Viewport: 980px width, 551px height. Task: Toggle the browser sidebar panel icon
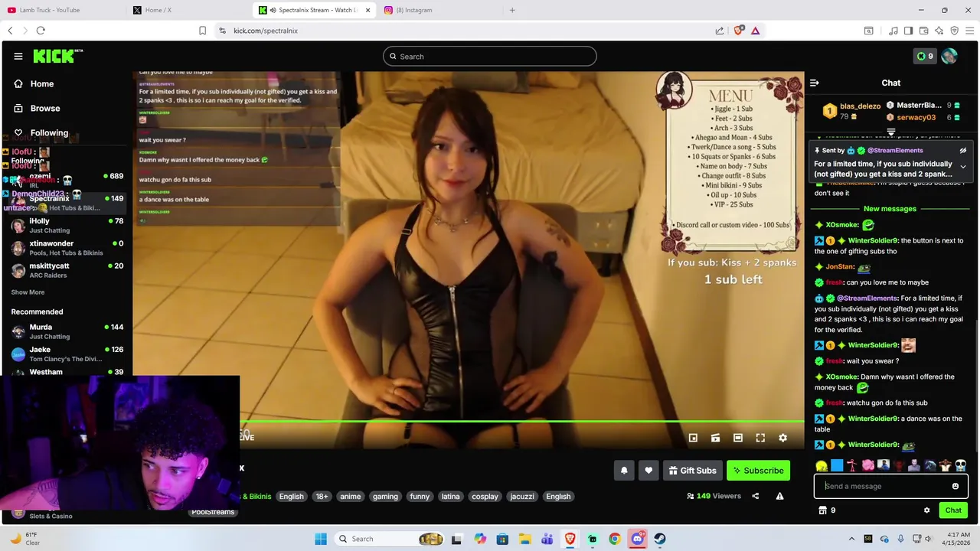click(908, 31)
